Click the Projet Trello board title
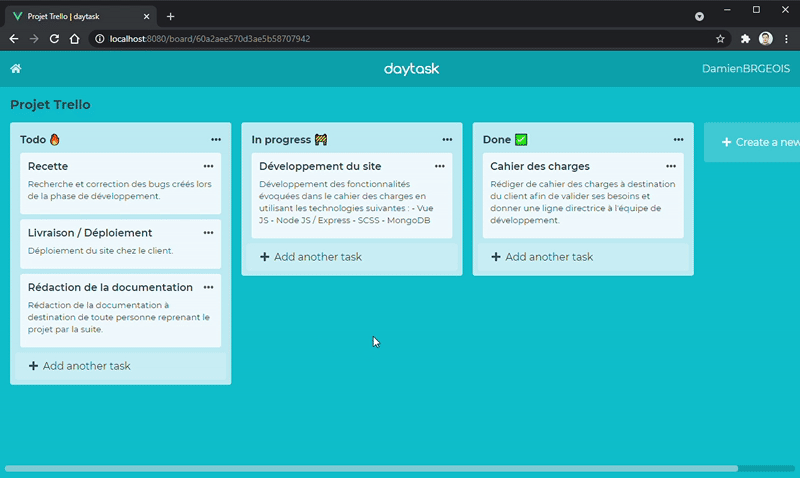Screen dimensions: 800x478 [51, 105]
